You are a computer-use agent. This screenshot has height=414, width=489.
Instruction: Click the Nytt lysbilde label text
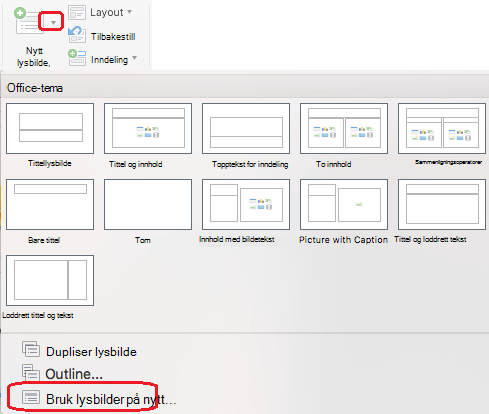coord(34,57)
